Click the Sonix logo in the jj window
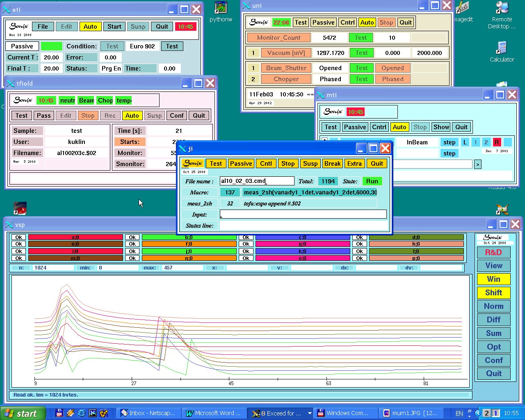This screenshot has height=420, width=525. [x=193, y=163]
